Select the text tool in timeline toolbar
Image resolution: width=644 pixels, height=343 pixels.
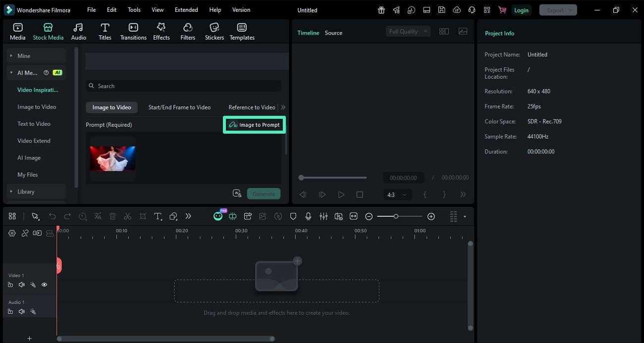coord(158,216)
